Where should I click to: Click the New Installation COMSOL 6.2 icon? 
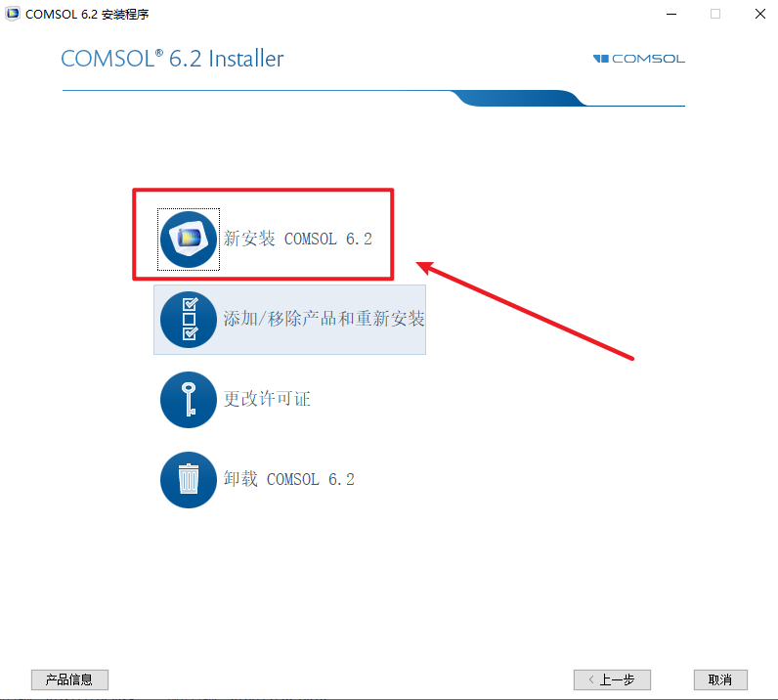coord(189,240)
